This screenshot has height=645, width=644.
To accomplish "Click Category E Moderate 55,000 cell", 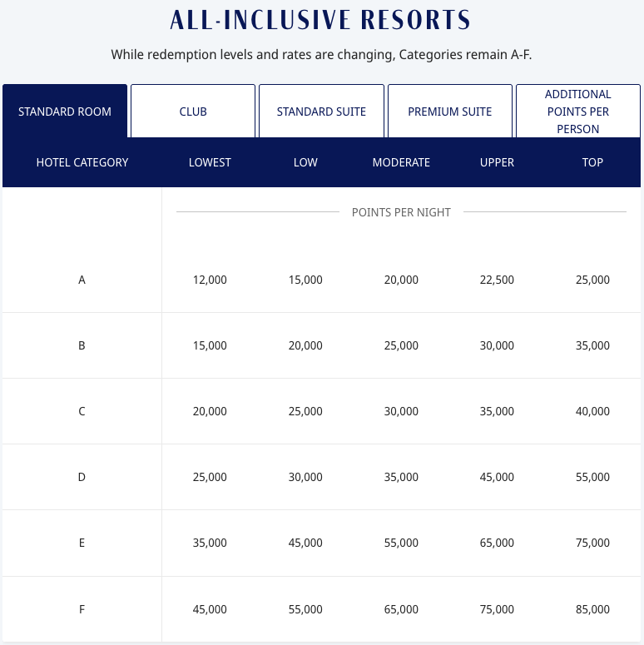I will 401,543.
